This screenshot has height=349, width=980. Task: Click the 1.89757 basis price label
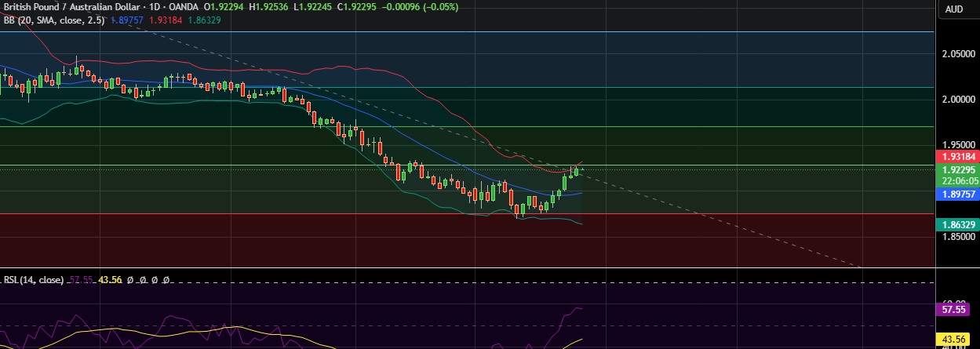coord(958,194)
